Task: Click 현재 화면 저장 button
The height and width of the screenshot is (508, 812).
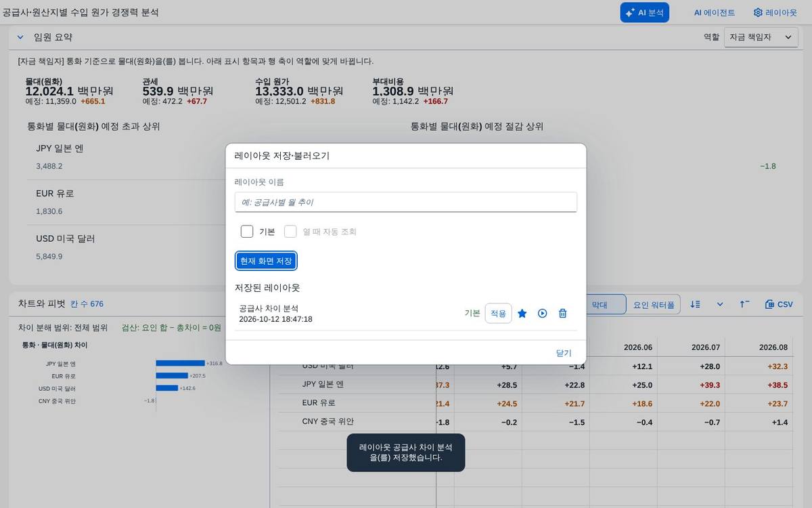Action: click(x=266, y=261)
